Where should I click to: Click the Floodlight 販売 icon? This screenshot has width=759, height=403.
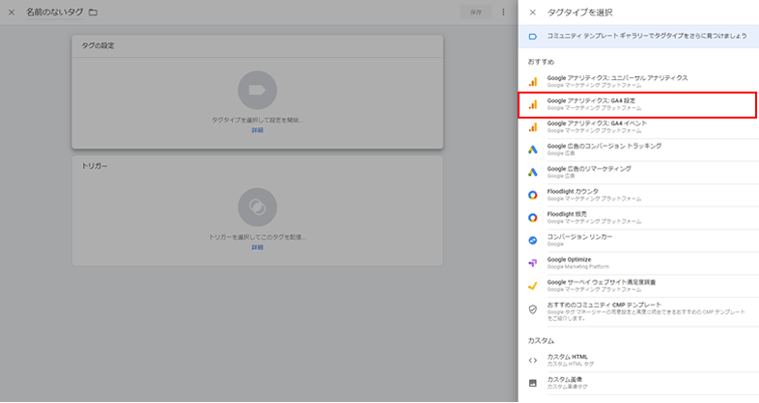pyautogui.click(x=532, y=218)
